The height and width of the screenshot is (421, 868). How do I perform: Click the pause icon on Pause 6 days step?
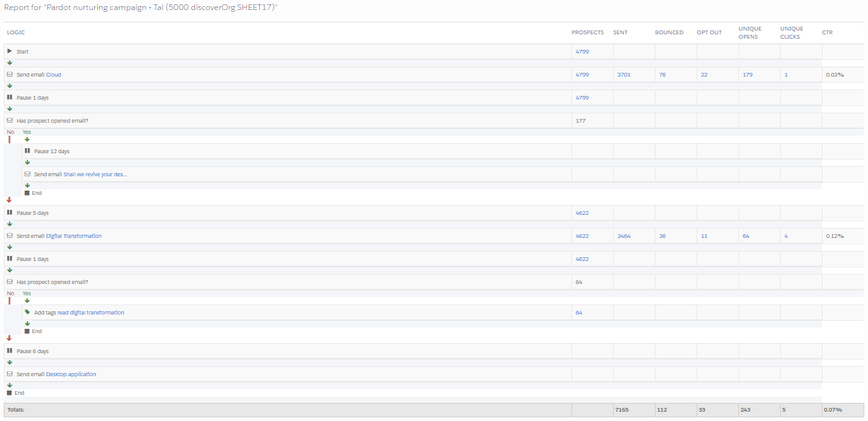coord(9,351)
